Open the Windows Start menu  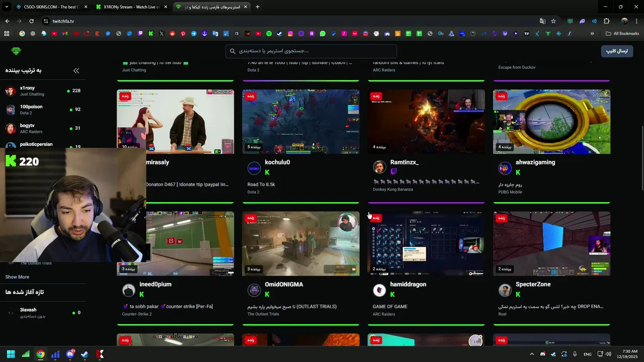coord(11,354)
